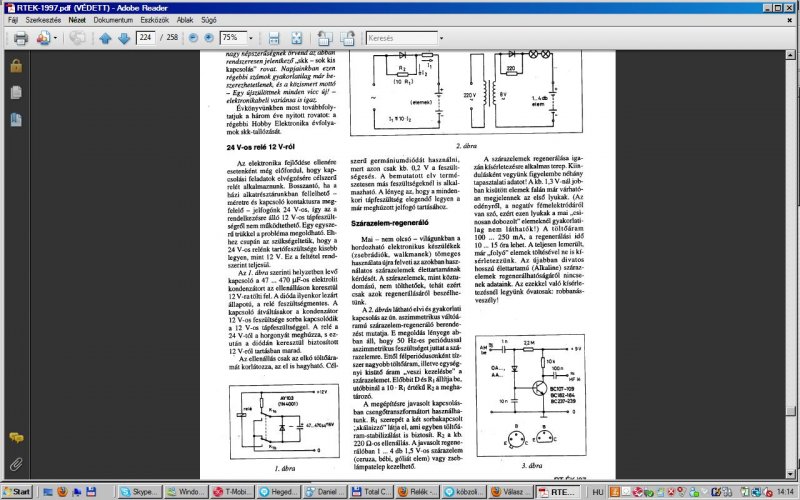Switch to Relék Firefox taskbar button

(x=418, y=492)
